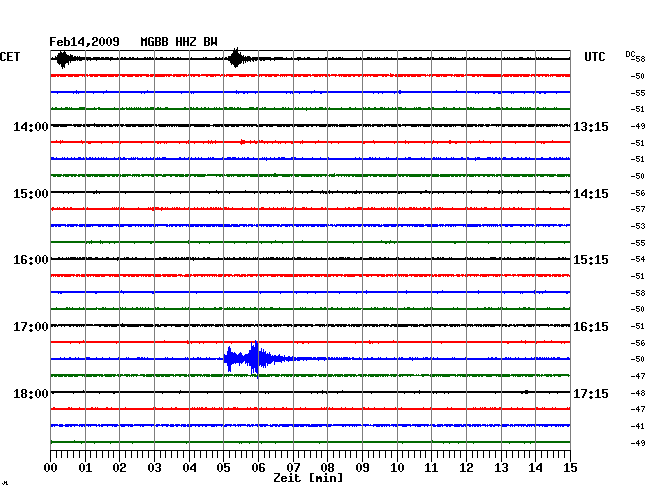Click the DC value -53
The height and width of the screenshot is (494, 650).
tap(638, 226)
